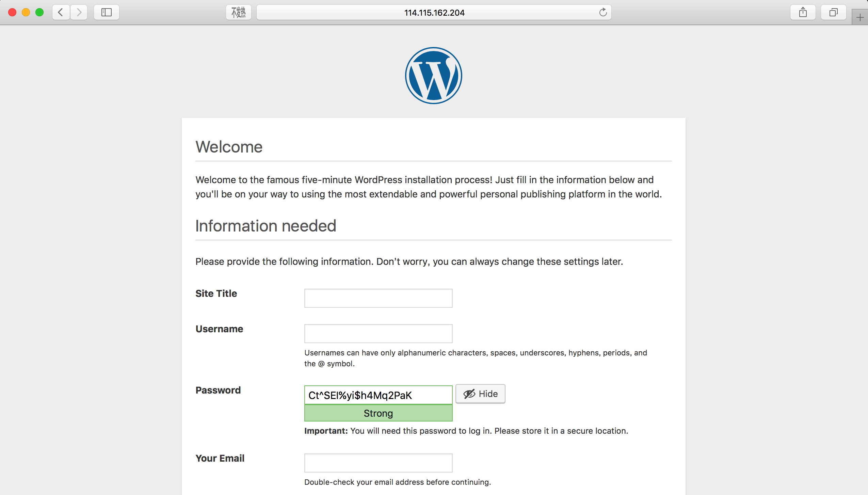
Task: Click the Username label
Action: 219,329
